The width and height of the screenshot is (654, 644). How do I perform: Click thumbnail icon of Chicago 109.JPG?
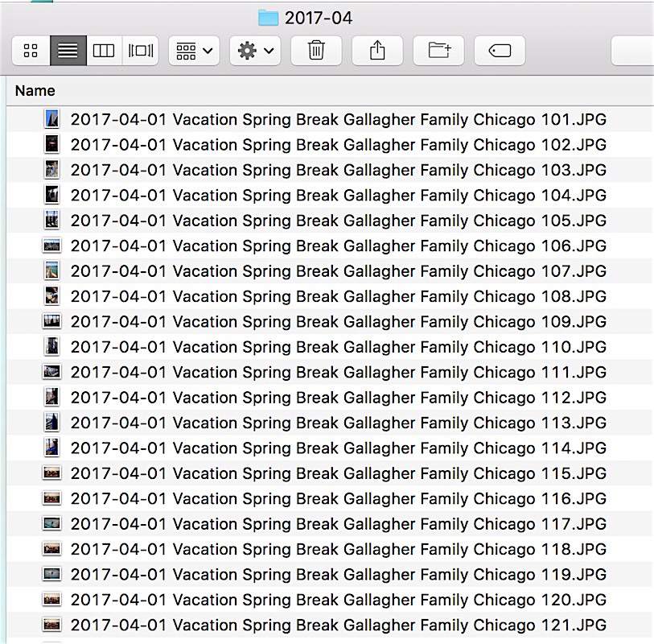click(x=51, y=321)
